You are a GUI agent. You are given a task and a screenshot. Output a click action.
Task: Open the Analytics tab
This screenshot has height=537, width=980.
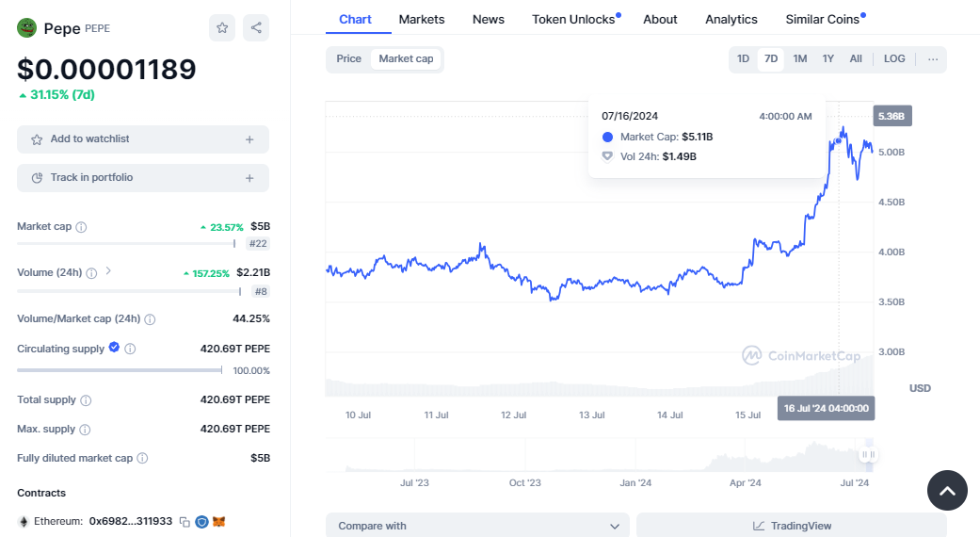(731, 20)
